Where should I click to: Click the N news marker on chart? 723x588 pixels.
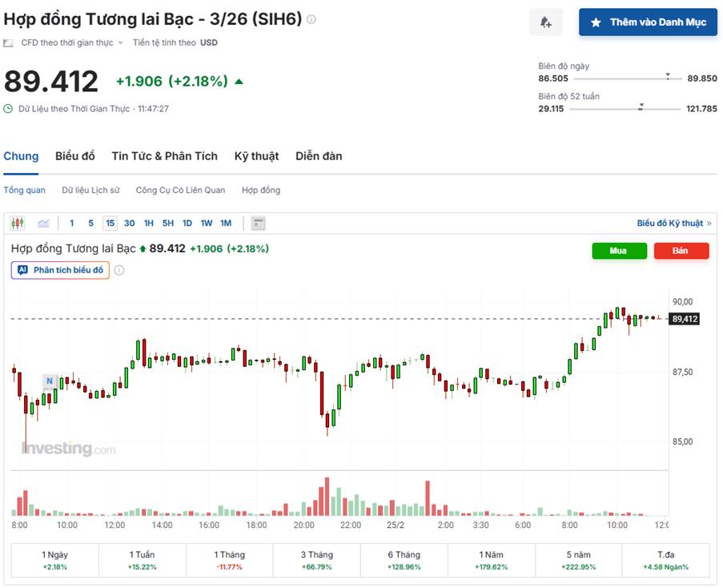[50, 381]
